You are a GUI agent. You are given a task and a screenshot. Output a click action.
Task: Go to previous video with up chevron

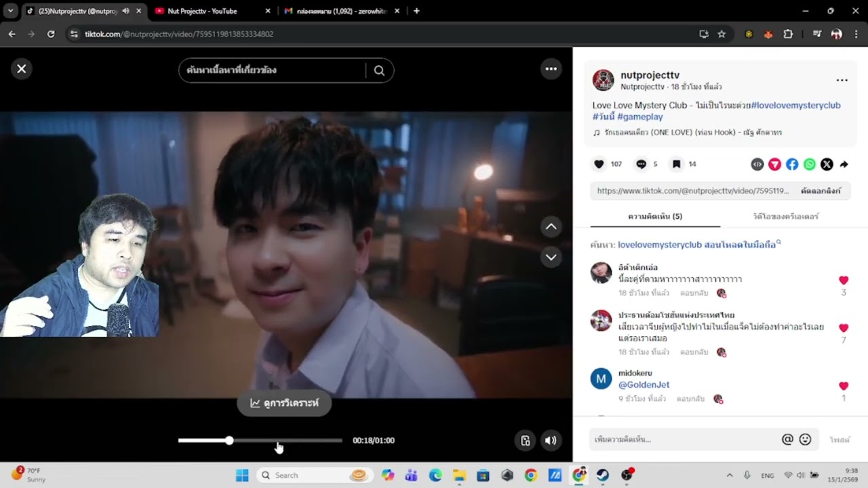click(551, 227)
